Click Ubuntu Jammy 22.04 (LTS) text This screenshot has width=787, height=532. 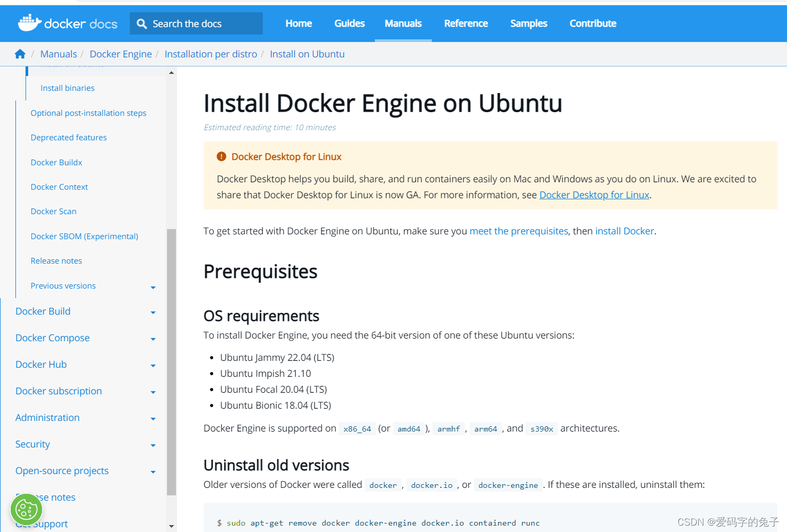coord(277,358)
